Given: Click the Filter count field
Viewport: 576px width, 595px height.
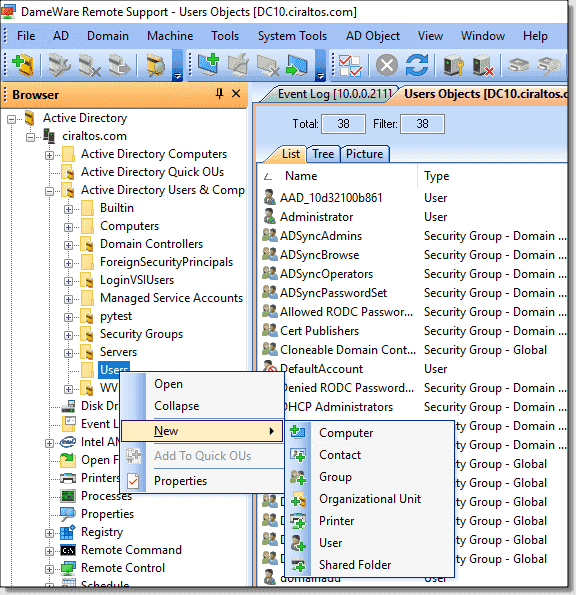Looking at the screenshot, I should point(422,124).
